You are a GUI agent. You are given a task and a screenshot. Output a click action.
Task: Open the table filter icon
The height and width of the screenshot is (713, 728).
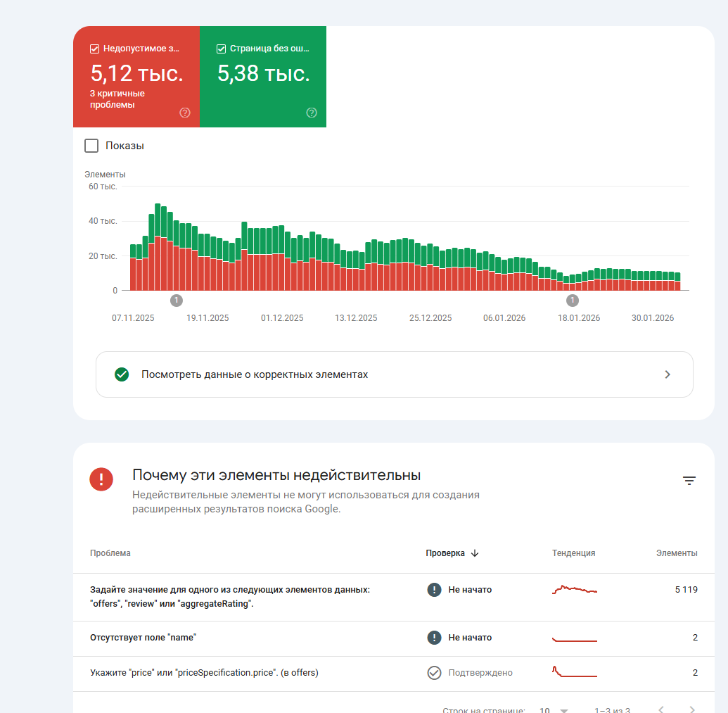click(x=689, y=481)
